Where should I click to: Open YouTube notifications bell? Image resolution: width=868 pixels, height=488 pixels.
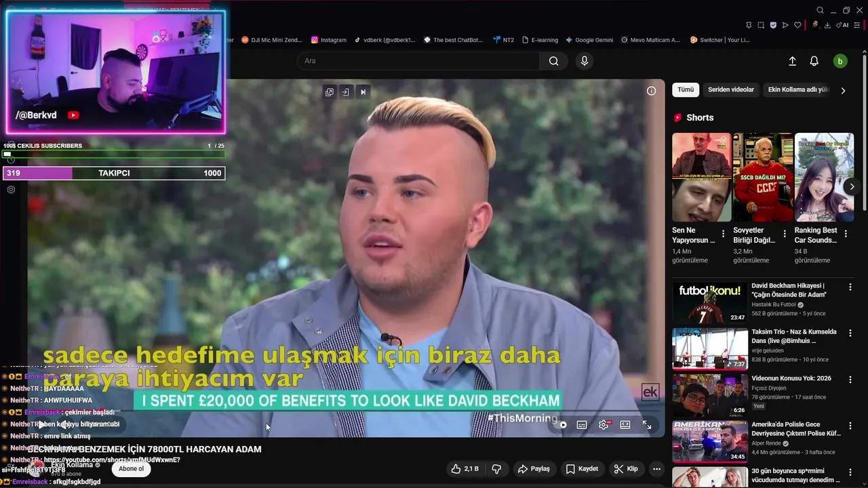[x=814, y=61]
